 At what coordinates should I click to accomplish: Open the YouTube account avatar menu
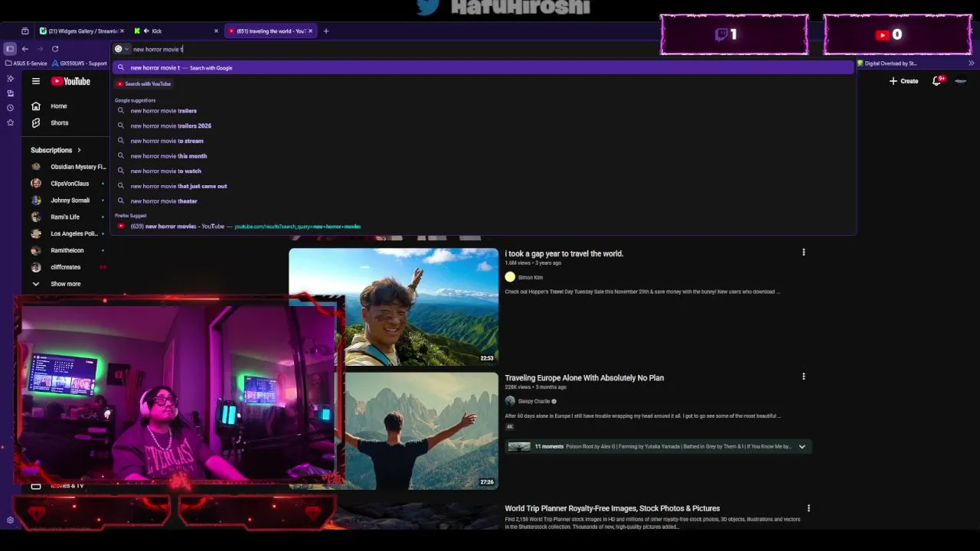[x=961, y=81]
